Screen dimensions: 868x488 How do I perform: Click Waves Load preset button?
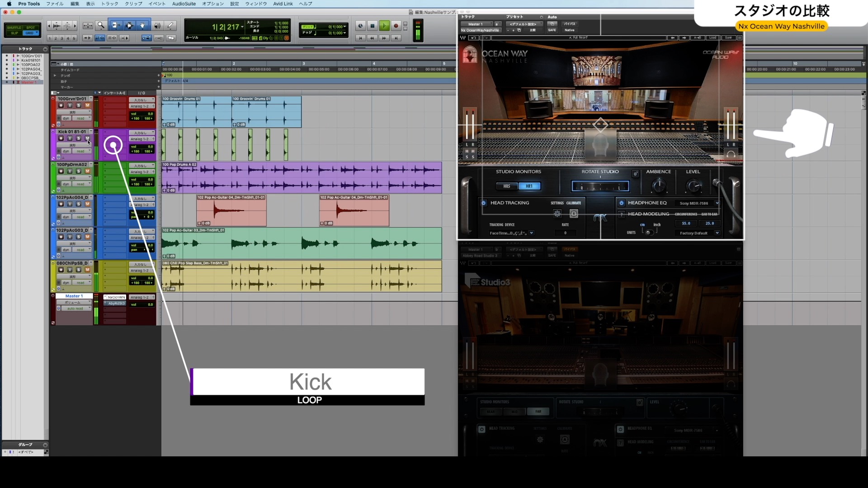713,38
